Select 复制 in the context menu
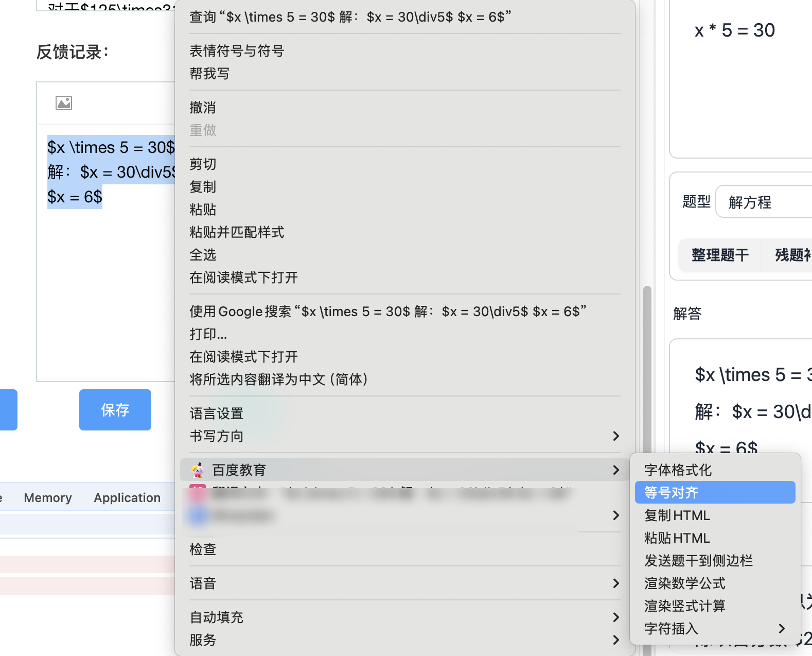 tap(203, 187)
